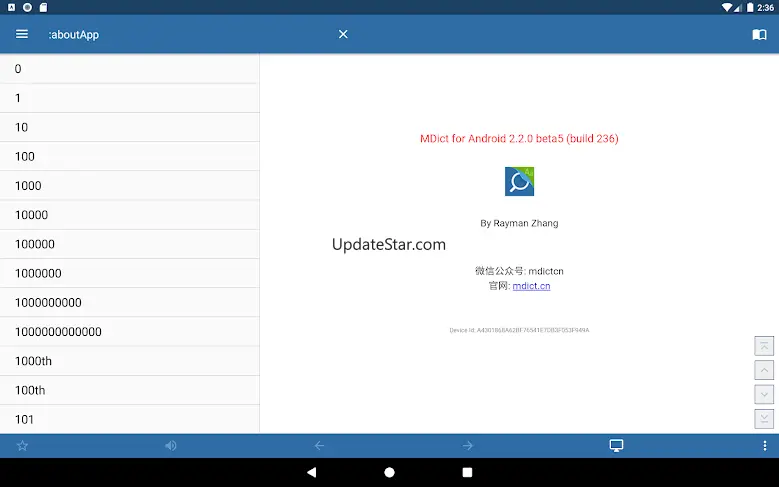
Task: Select the entry "1000000000" in word list
Action: (x=130, y=302)
